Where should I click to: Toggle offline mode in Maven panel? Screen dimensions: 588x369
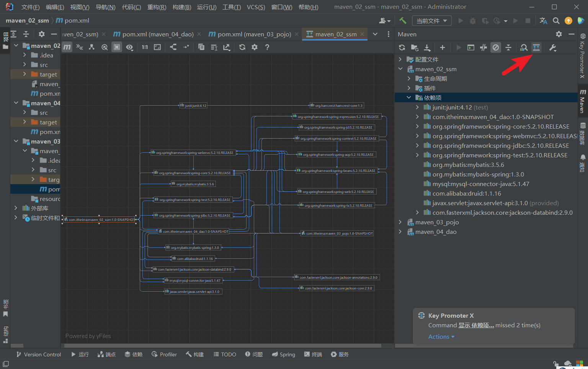coord(496,47)
